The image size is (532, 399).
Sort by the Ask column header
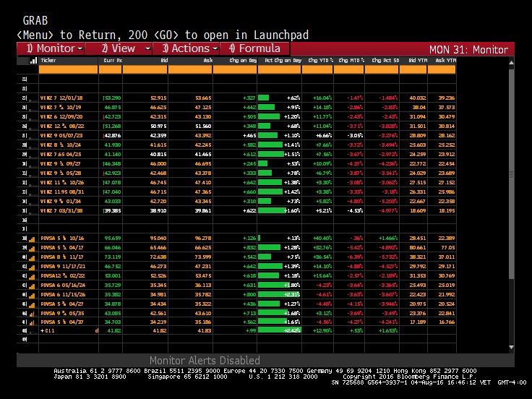[190, 61]
